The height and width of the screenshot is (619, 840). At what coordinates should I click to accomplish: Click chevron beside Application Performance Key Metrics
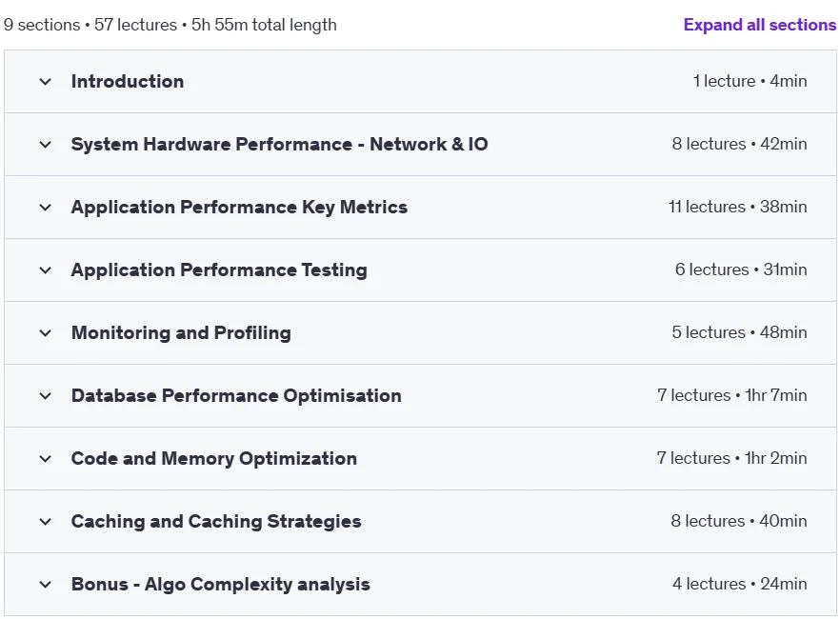(x=46, y=208)
